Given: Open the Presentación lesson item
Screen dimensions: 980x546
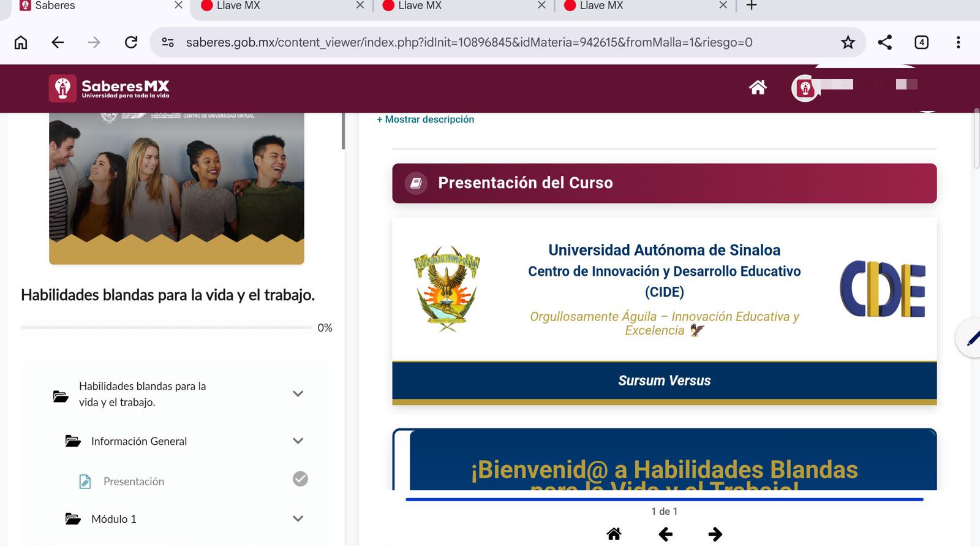Looking at the screenshot, I should [x=134, y=482].
